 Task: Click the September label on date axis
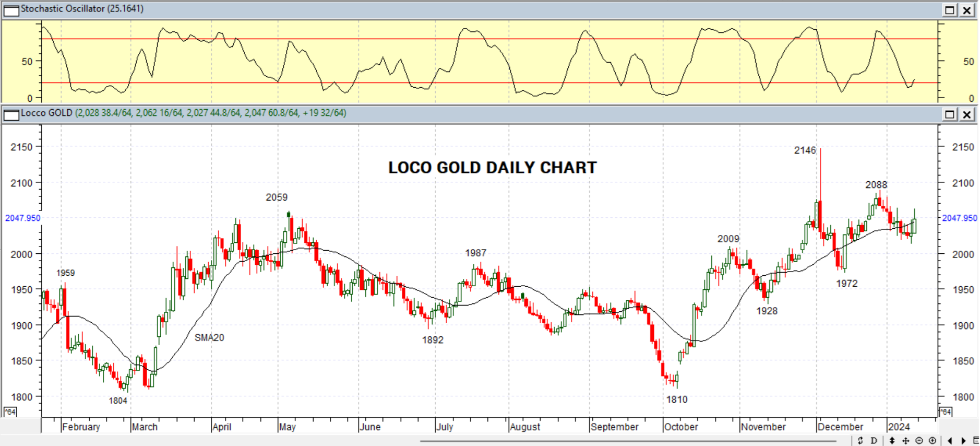point(615,427)
